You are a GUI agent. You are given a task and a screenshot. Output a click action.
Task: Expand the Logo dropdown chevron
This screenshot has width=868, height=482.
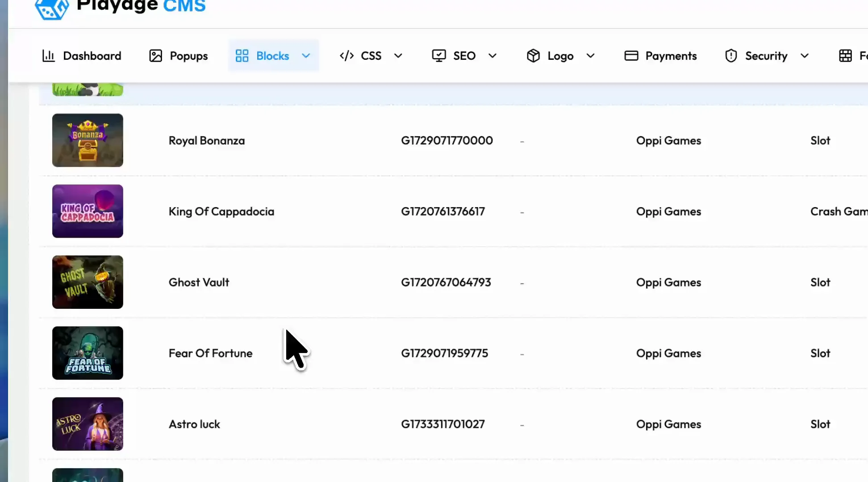pos(590,56)
